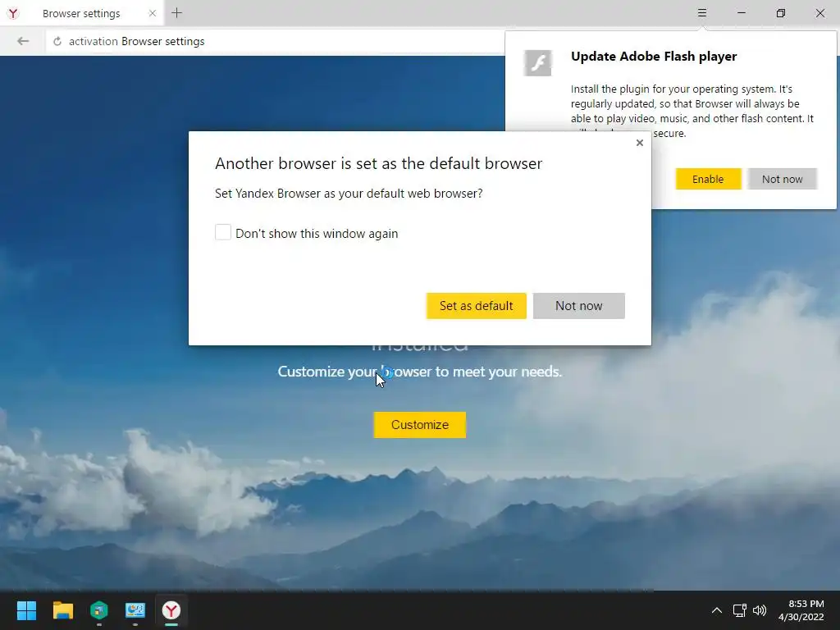Screen dimensions: 840x630
Task: Set Yandex Browser as default
Action: pos(477,306)
